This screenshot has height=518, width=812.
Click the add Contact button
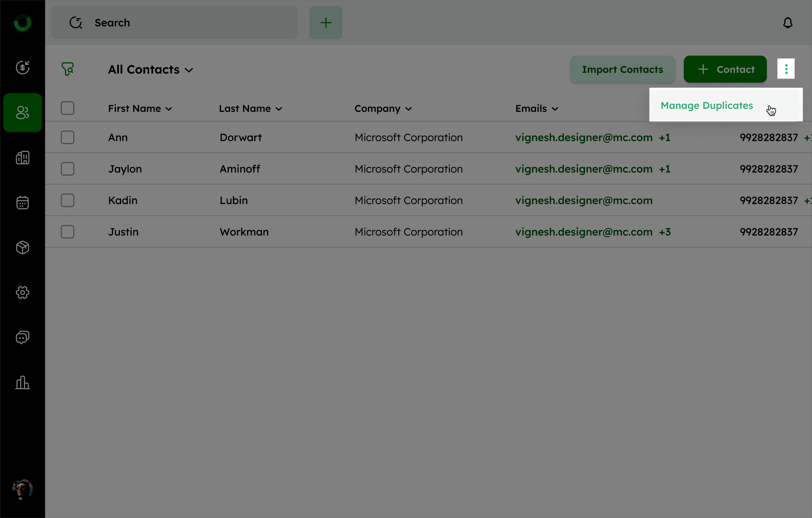pos(725,69)
